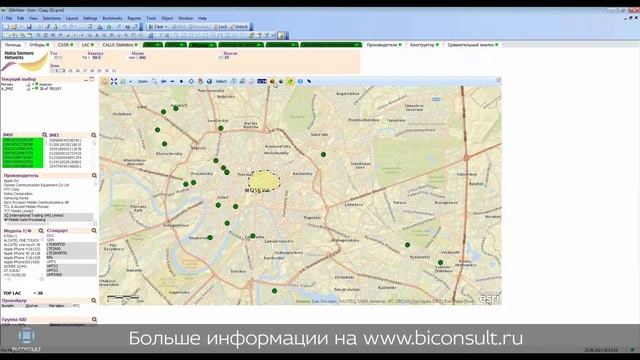Click the Unlock selections button
The height and width of the screenshot is (360, 640).
239,27
